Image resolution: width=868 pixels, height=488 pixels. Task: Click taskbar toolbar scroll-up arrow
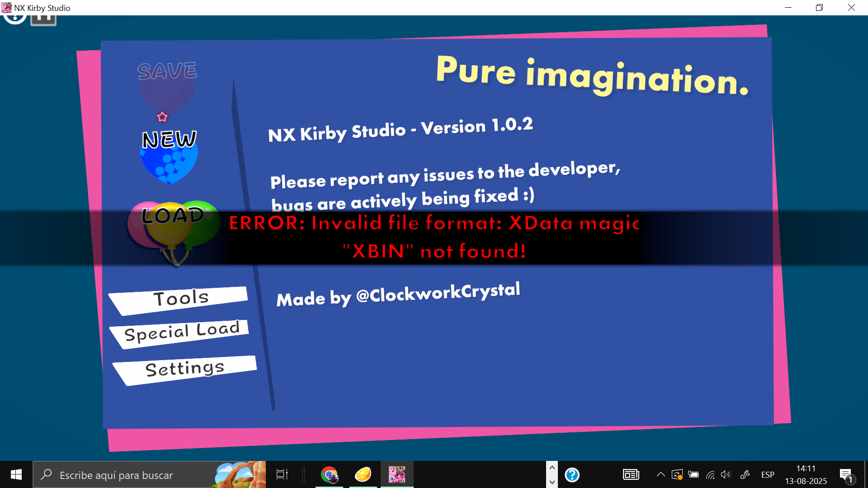[552, 468]
